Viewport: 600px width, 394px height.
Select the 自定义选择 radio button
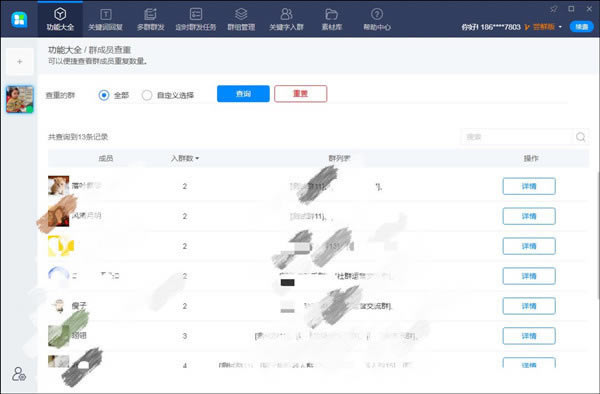coord(147,95)
